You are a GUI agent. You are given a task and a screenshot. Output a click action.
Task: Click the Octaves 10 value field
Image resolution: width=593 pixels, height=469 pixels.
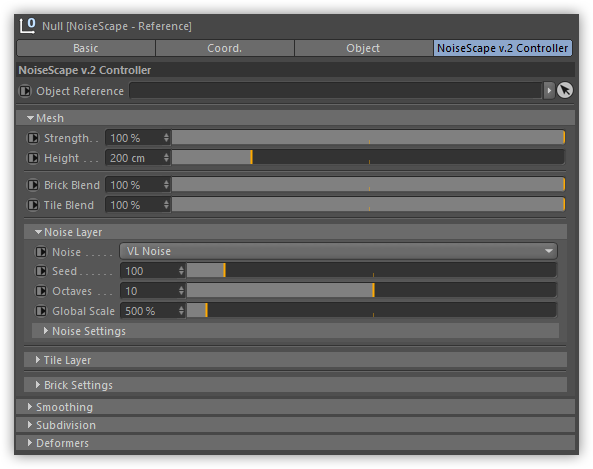(x=149, y=291)
